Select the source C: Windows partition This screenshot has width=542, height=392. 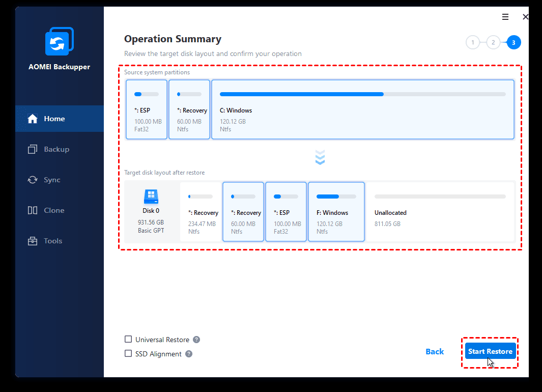tap(362, 109)
